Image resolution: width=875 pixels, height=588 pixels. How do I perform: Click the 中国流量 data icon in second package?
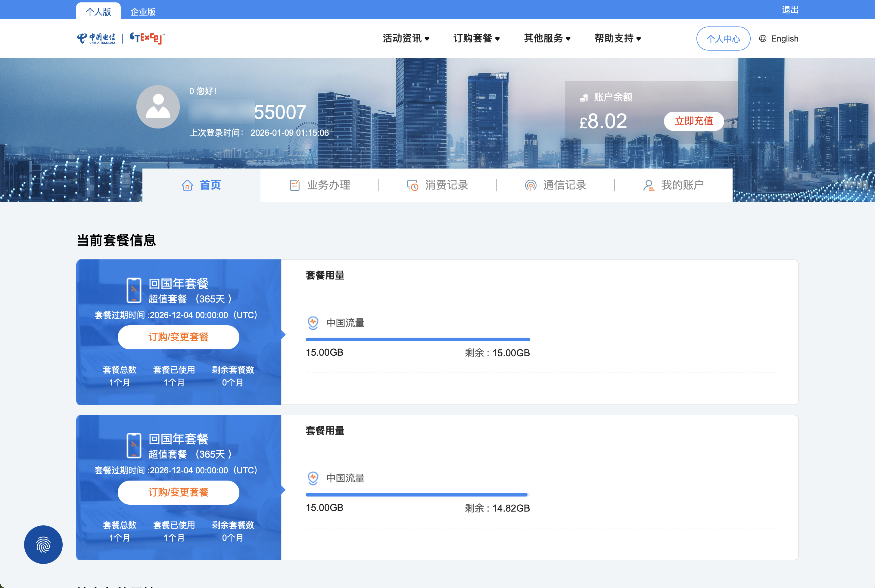tap(313, 478)
